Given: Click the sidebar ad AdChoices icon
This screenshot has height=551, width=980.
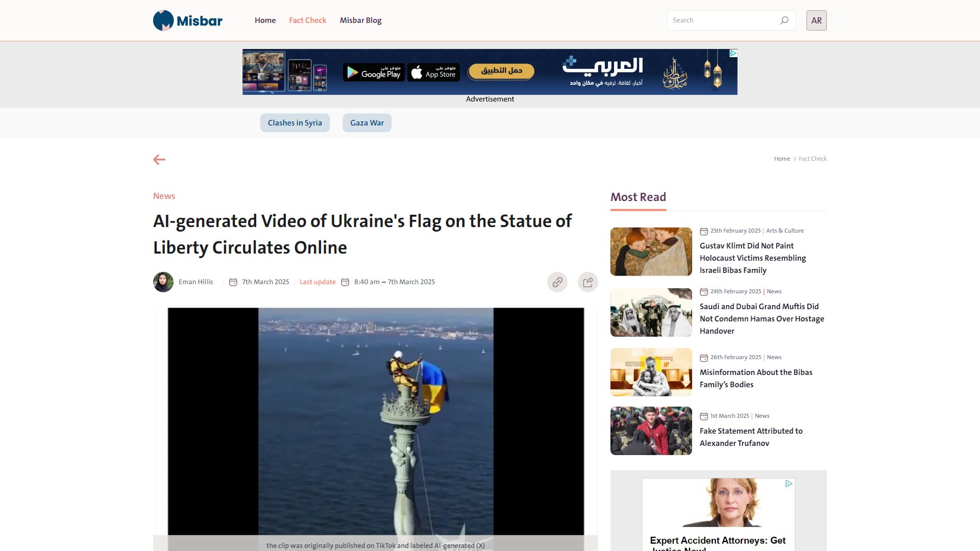Looking at the screenshot, I should point(789,484).
